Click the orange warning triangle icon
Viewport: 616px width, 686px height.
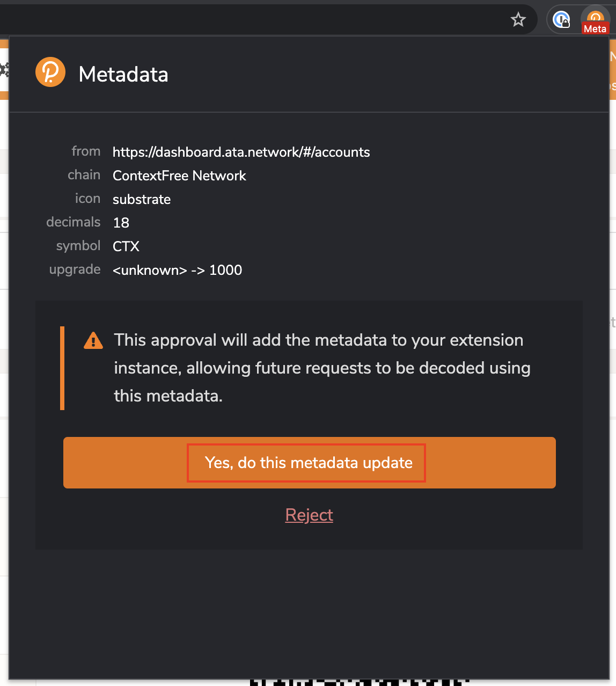tap(93, 340)
